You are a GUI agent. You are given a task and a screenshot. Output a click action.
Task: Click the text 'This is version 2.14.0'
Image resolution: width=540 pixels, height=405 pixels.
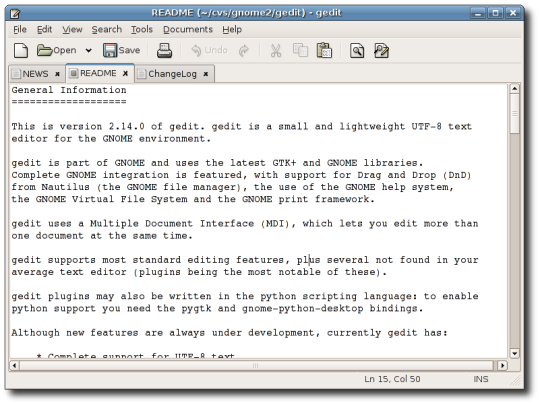click(x=78, y=126)
